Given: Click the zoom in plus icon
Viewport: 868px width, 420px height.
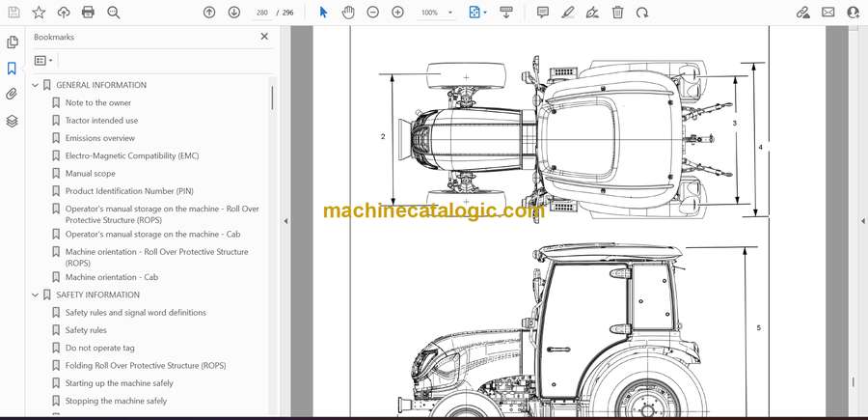Looking at the screenshot, I should (398, 13).
